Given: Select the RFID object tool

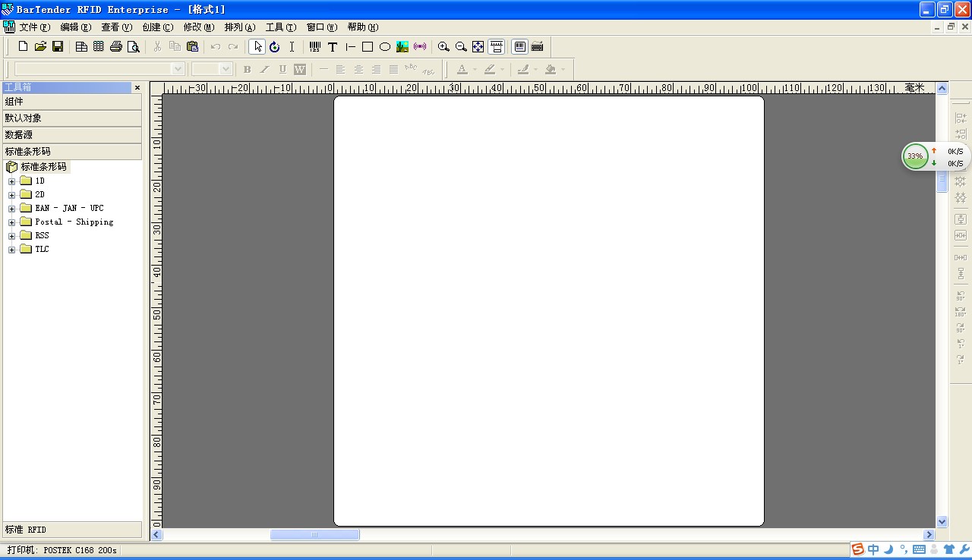Looking at the screenshot, I should [420, 46].
